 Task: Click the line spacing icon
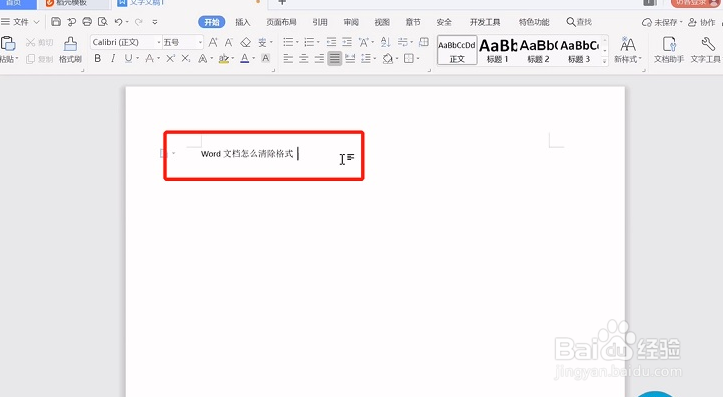pos(366,59)
